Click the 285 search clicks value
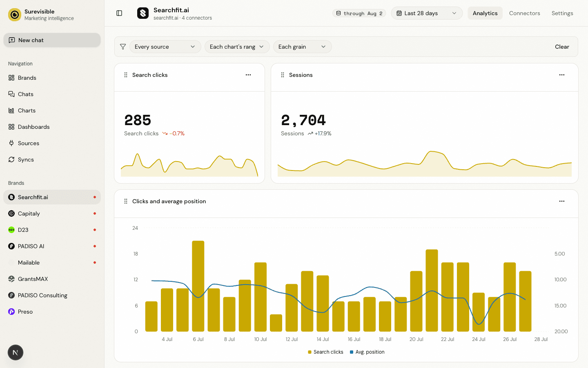588x368 pixels. (138, 120)
